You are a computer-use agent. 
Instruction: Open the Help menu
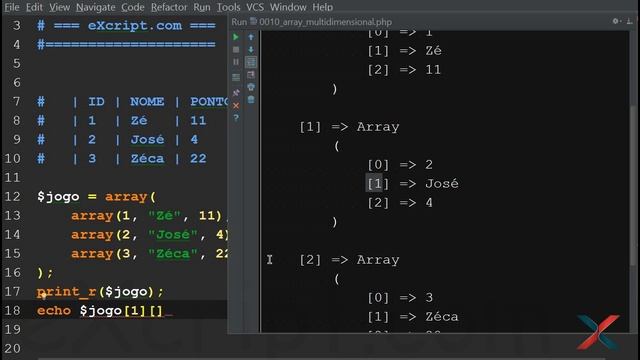(x=322, y=7)
